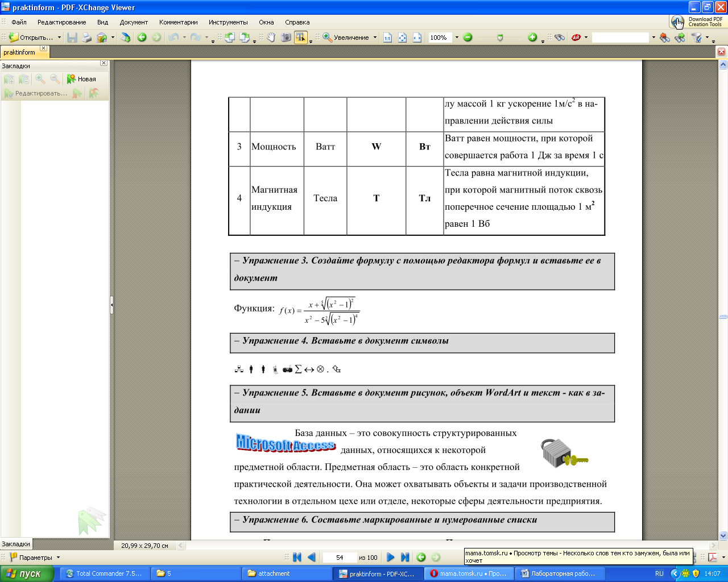Image resolution: width=728 pixels, height=582 pixels.
Task: Rotate page clockwise icon
Action: pyautogui.click(x=245, y=38)
